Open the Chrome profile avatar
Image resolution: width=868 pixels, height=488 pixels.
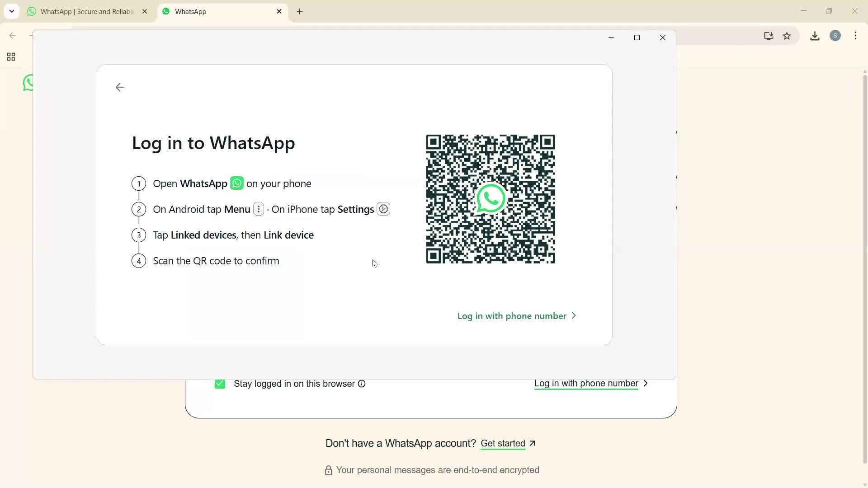[x=836, y=36]
